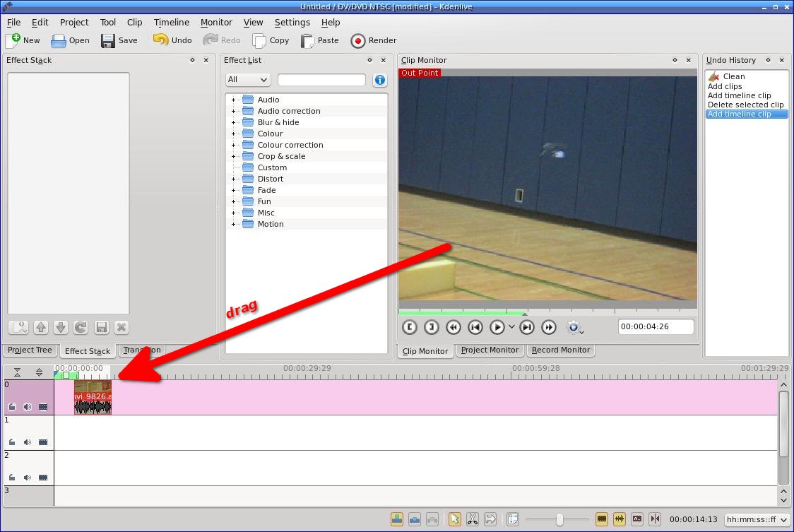This screenshot has height=532, width=794.
Task: Open the hh:mm:ss::ff timecode format dropdown
Action: 757,519
